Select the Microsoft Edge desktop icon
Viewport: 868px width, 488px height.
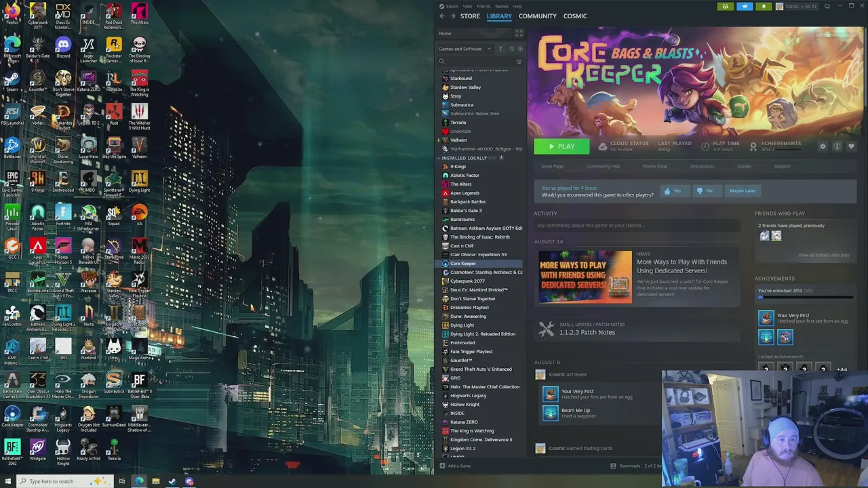(x=12, y=49)
